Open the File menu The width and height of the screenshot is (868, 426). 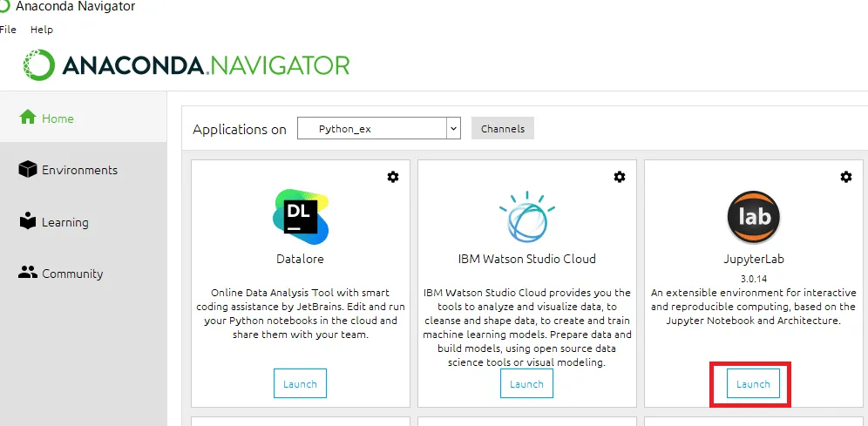coord(8,30)
